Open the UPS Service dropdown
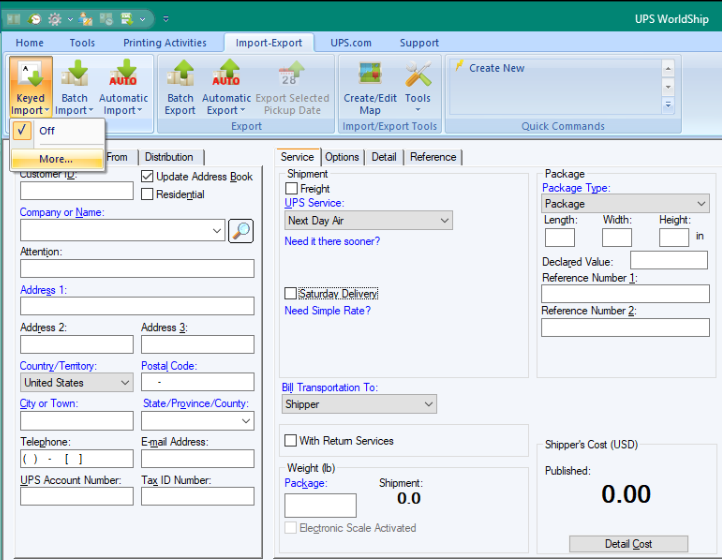Image resolution: width=722 pixels, height=560 pixels. pos(368,221)
